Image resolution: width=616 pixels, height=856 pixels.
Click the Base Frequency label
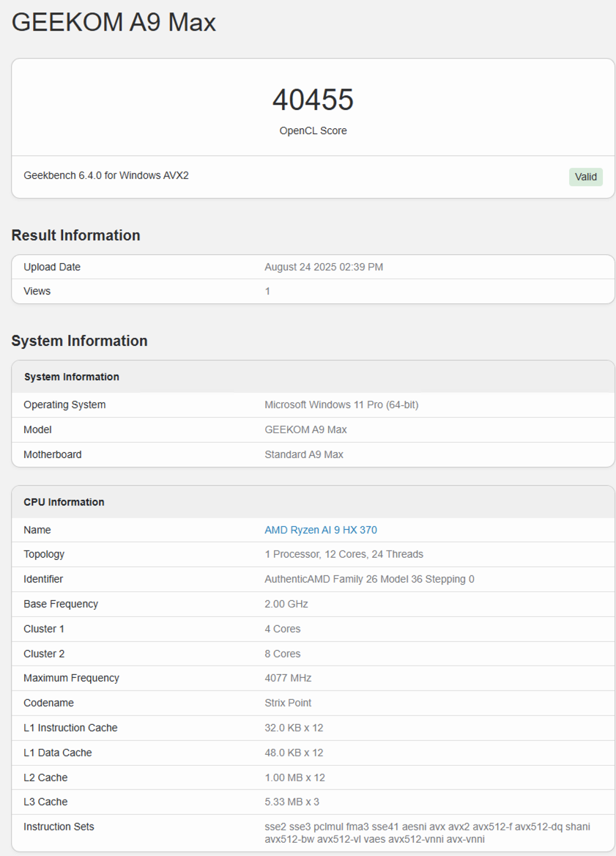coord(61,604)
